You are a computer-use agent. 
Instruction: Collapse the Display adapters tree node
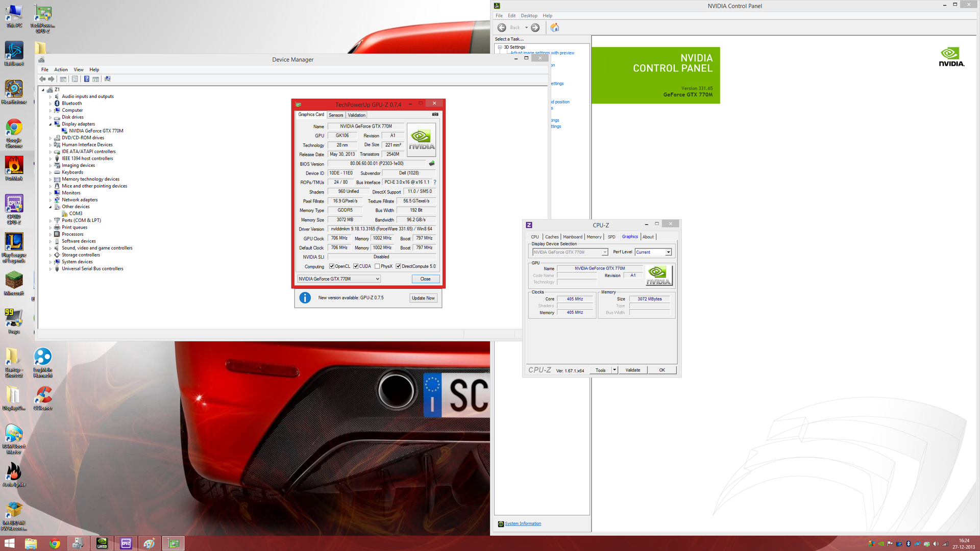(x=51, y=124)
